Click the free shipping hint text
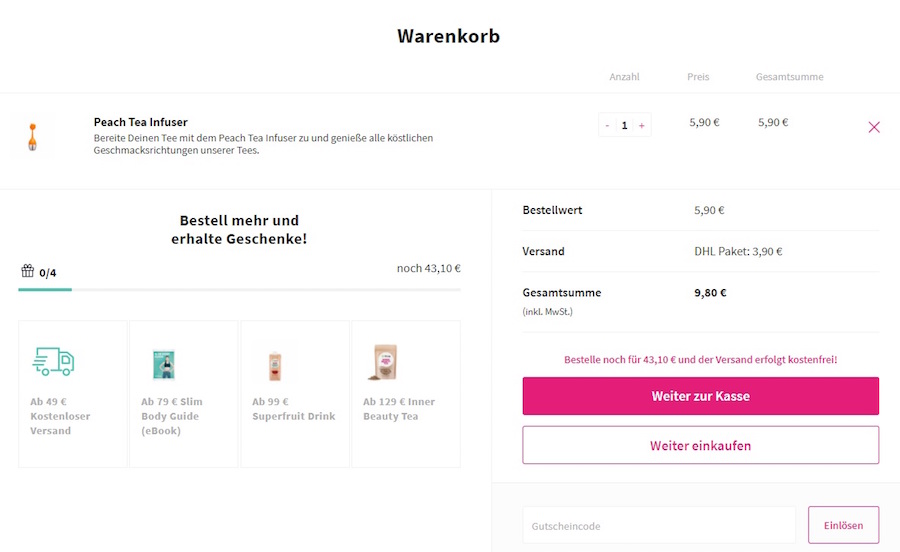This screenshot has height=552, width=900. pyautogui.click(x=700, y=359)
